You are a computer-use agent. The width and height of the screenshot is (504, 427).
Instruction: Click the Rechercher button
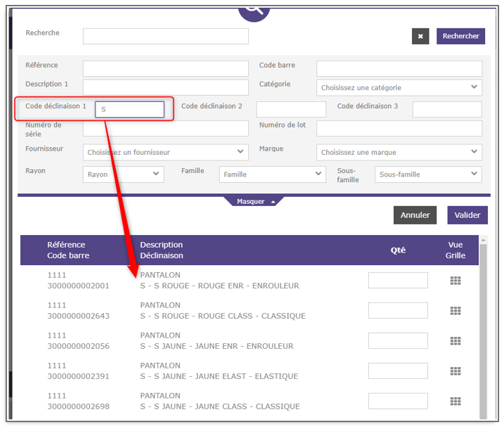(x=461, y=36)
